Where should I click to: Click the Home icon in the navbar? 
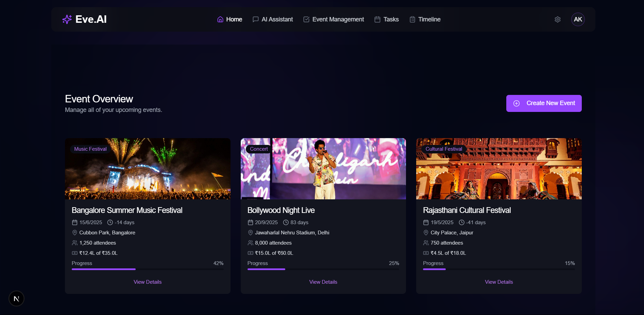click(220, 19)
